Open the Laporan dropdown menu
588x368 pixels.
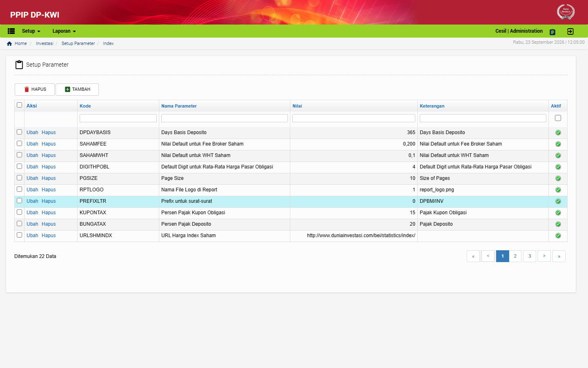pyautogui.click(x=64, y=31)
